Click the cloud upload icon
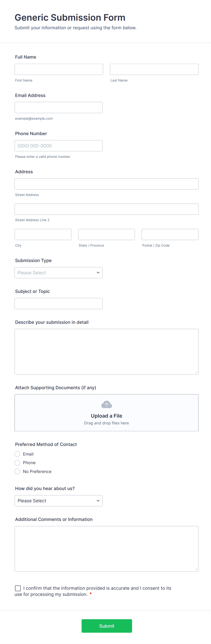The height and width of the screenshot is (644, 211). (x=106, y=404)
